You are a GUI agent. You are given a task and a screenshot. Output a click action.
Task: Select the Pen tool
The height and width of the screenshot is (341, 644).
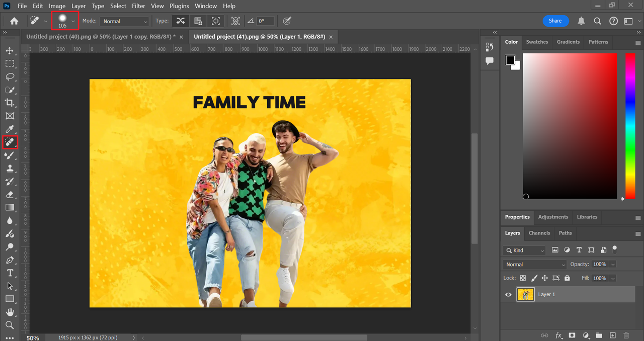pos(10,260)
